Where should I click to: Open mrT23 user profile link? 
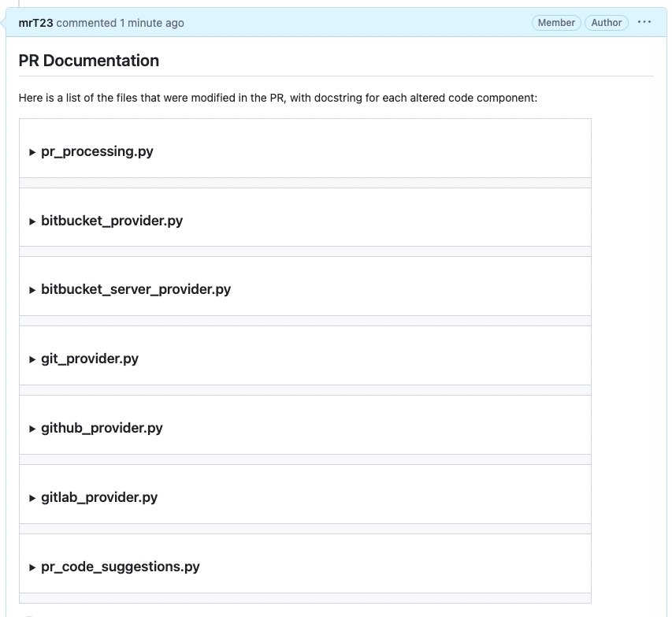click(35, 23)
